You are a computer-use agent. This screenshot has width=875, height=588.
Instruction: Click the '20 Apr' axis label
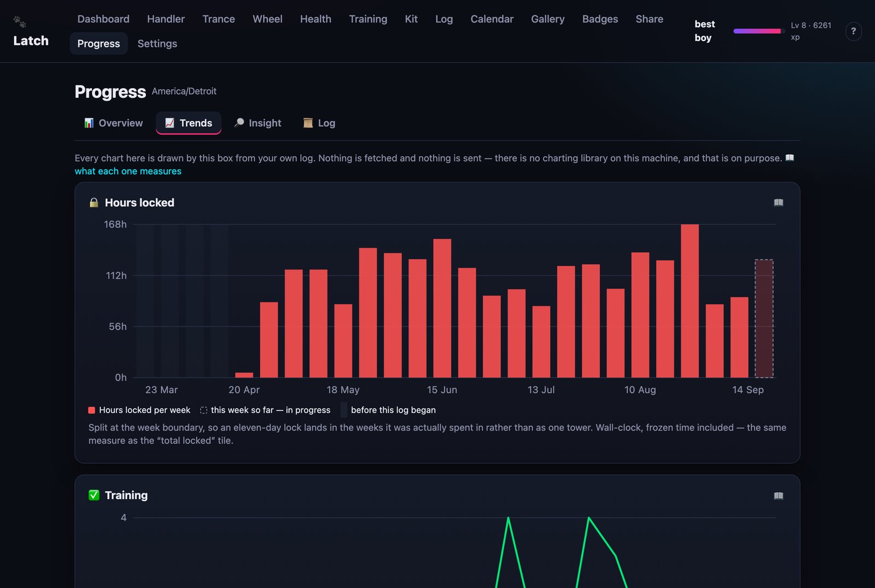[x=244, y=389]
